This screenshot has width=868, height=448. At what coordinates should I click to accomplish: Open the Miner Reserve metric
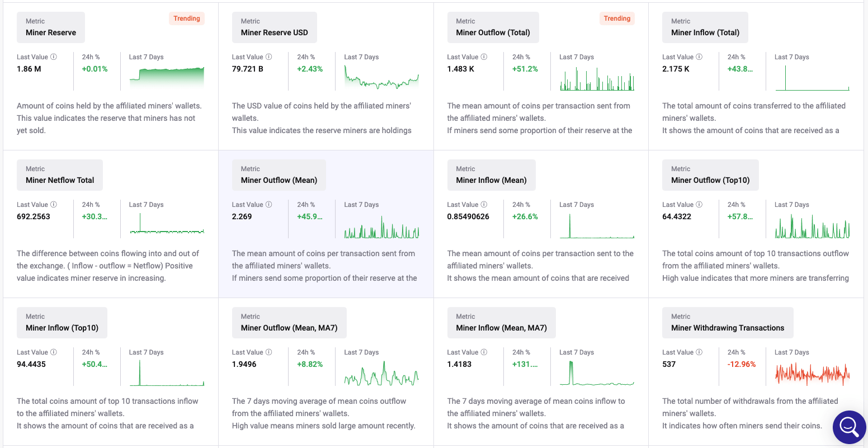click(51, 32)
